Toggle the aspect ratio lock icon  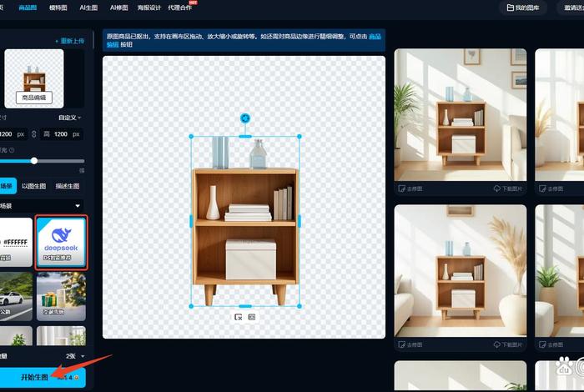click(34, 134)
